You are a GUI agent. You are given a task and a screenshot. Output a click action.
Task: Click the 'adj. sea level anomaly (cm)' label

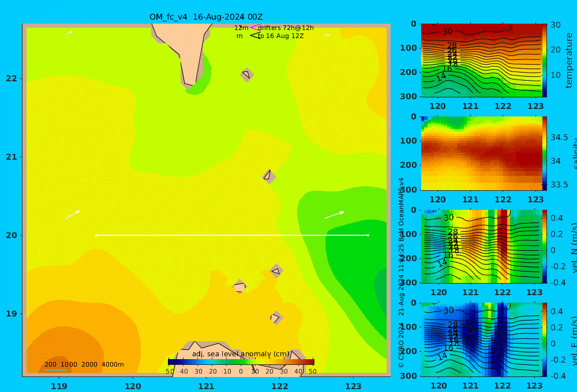click(x=241, y=354)
